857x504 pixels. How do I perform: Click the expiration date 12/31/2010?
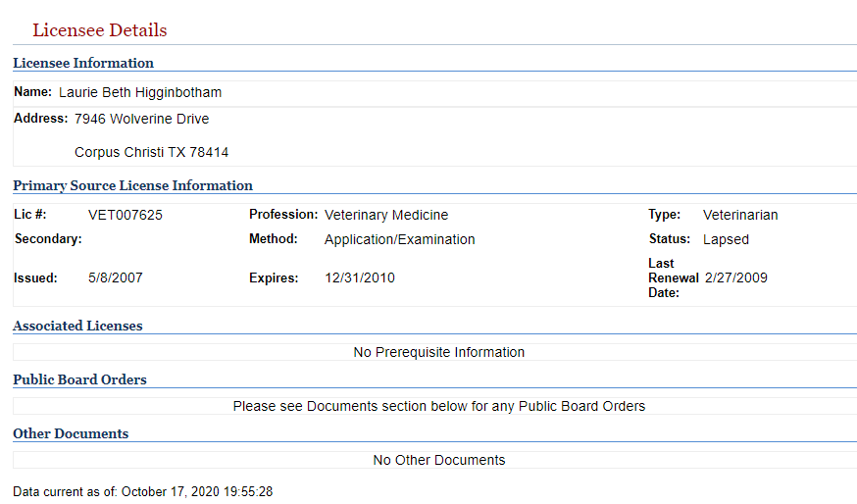click(360, 277)
